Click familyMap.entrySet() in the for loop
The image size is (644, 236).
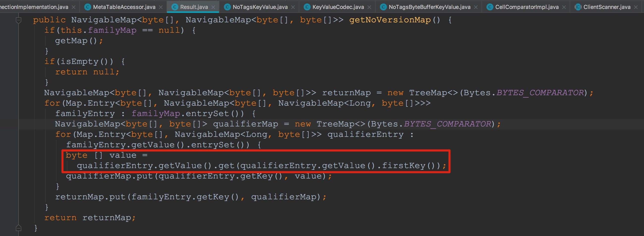(x=188, y=114)
